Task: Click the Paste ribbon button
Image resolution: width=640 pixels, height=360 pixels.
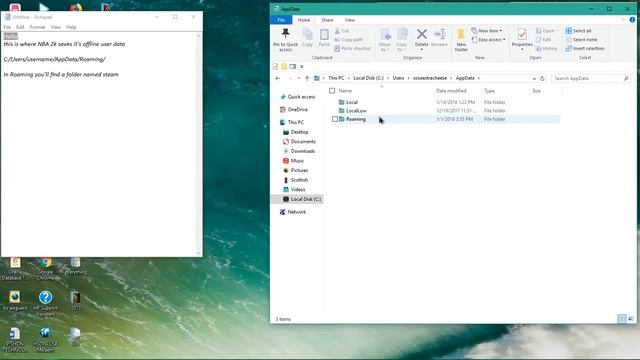Action: click(324, 38)
